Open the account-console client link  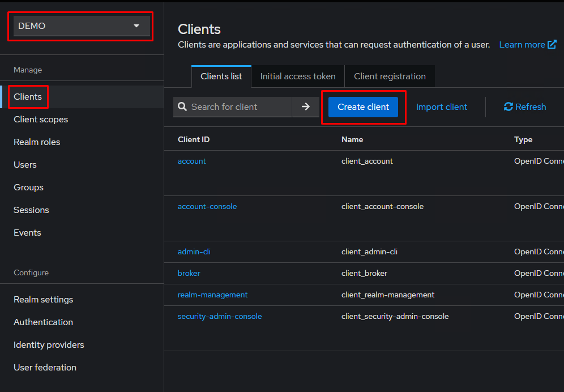[x=207, y=207]
